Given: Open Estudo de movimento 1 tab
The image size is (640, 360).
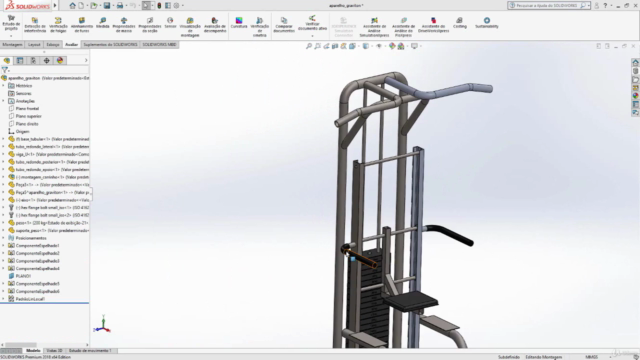Looking at the screenshot, I should point(90,351).
